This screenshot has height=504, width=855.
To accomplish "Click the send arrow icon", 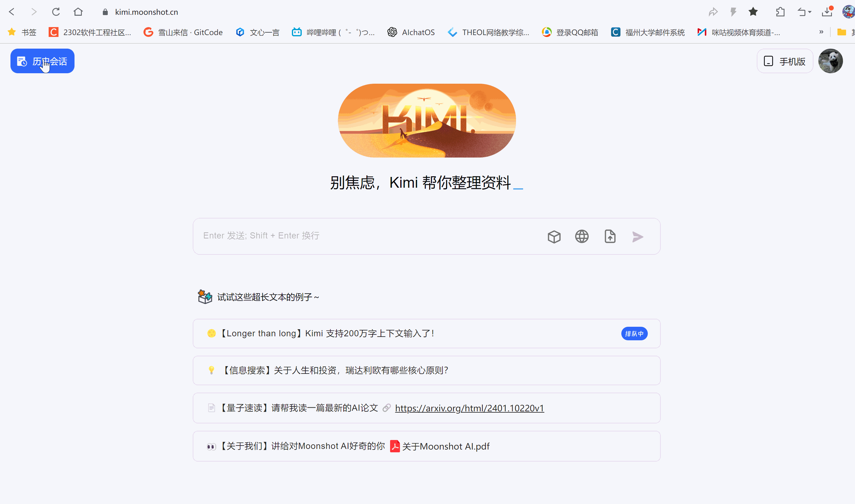I will coord(638,237).
